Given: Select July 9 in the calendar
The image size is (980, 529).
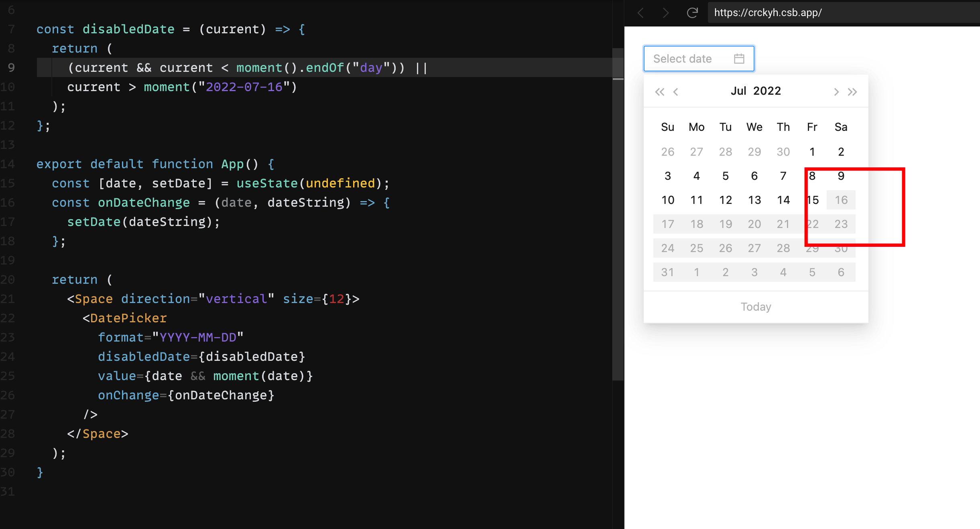Looking at the screenshot, I should [841, 175].
